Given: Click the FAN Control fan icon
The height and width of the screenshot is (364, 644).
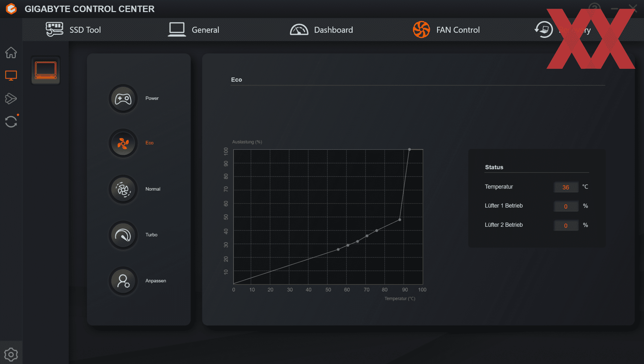Looking at the screenshot, I should point(421,30).
